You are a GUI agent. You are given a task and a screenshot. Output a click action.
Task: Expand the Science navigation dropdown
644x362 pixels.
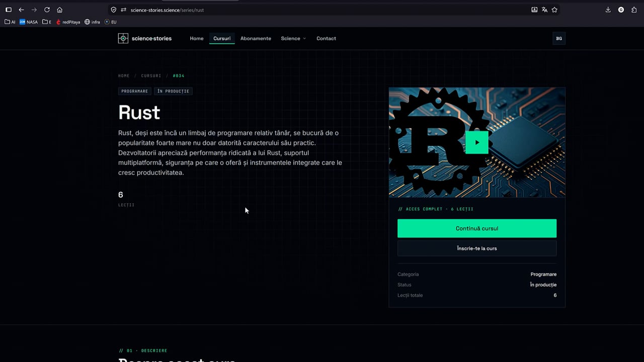tap(293, 39)
